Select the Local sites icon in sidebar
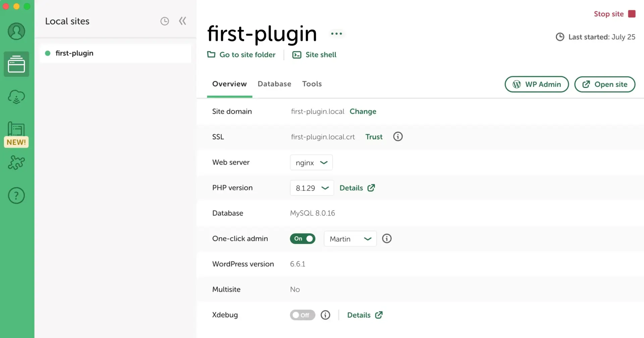Screen dimensions: 644x338 click(x=16, y=64)
